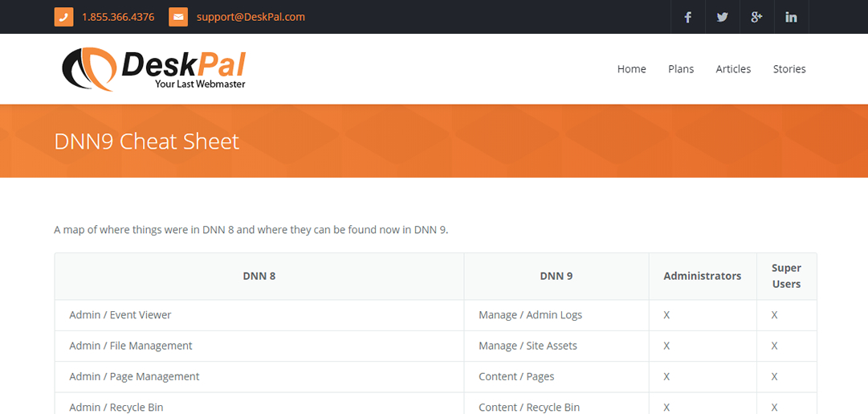Open the Google Plus social icon

(756, 17)
